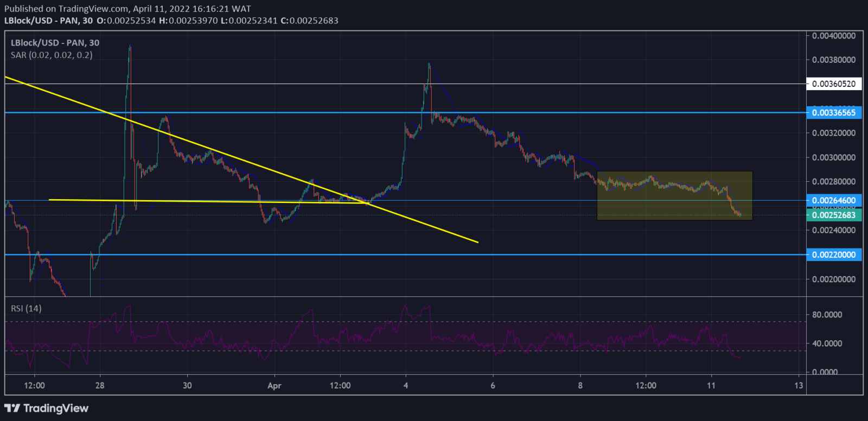Click the 28 date label on time axis
The width and height of the screenshot is (868, 421).
(x=100, y=385)
